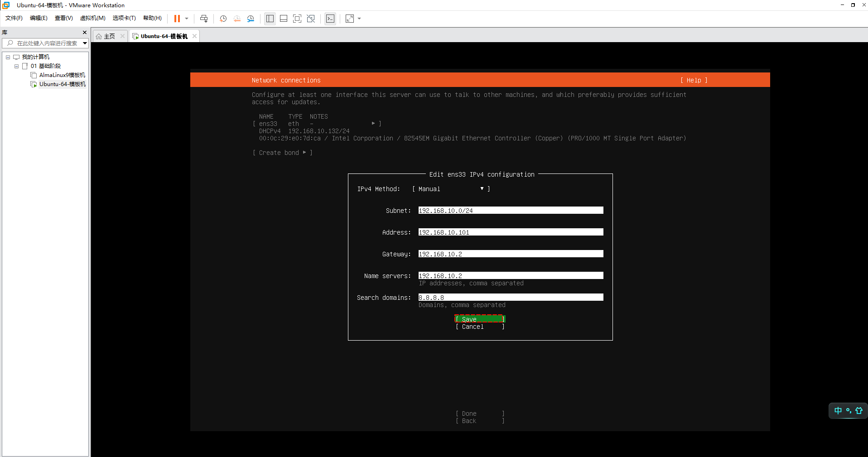The width and height of the screenshot is (868, 457).
Task: Select AlmaLinux9模板机 in the library tree
Action: click(62, 75)
